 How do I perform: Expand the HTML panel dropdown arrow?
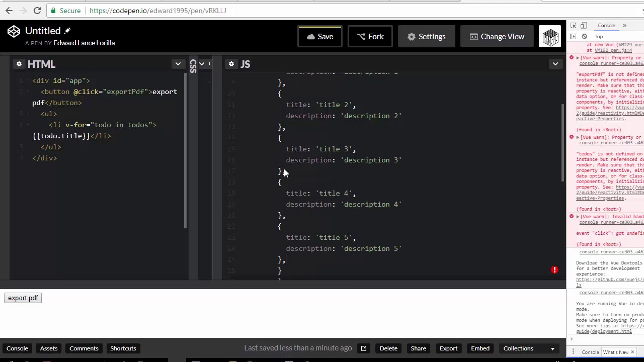tap(178, 64)
